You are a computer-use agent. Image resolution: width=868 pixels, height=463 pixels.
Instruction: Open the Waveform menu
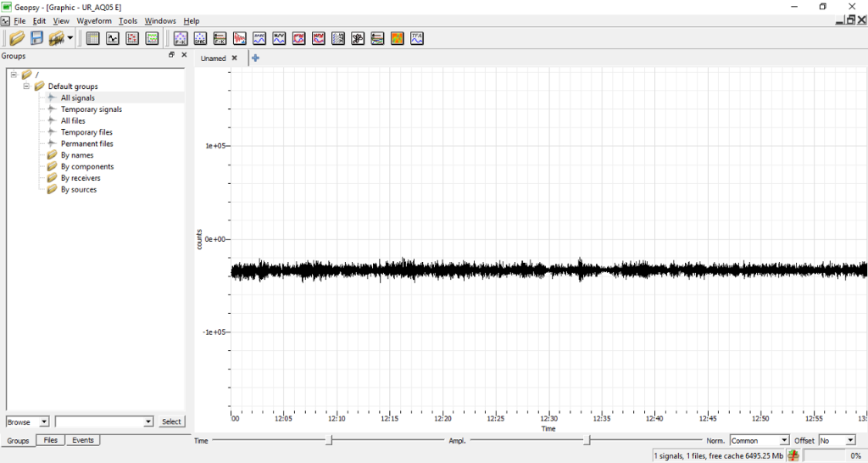(x=93, y=20)
